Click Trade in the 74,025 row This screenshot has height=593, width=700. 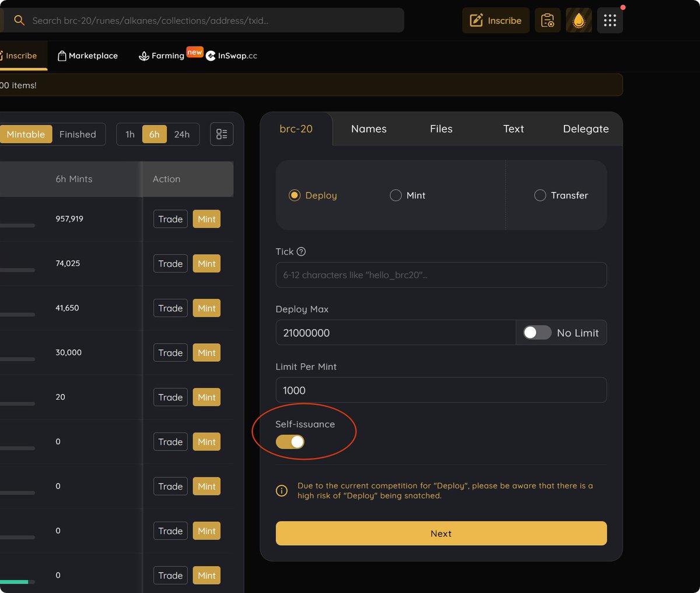[170, 264]
